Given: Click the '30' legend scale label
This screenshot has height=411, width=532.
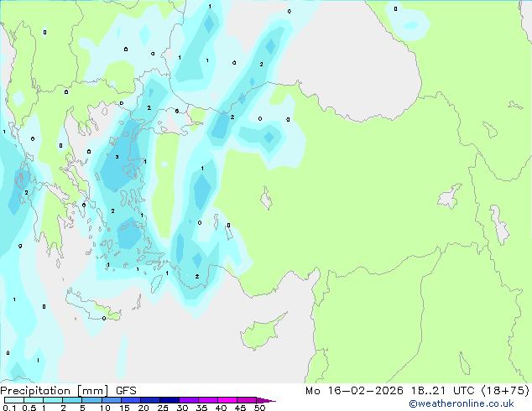Looking at the screenshot, I should click(x=182, y=408).
